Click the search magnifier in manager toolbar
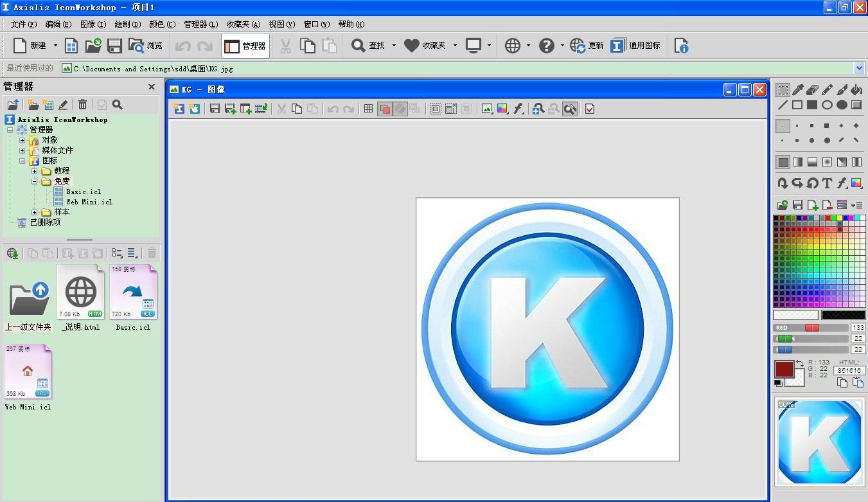 (x=117, y=105)
